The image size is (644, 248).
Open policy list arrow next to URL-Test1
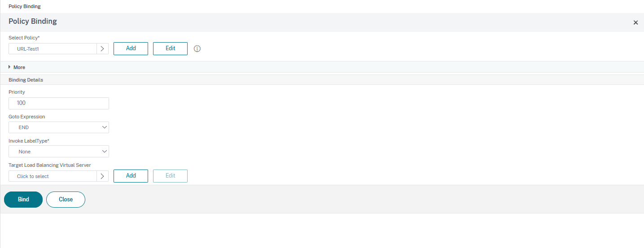pos(102,48)
